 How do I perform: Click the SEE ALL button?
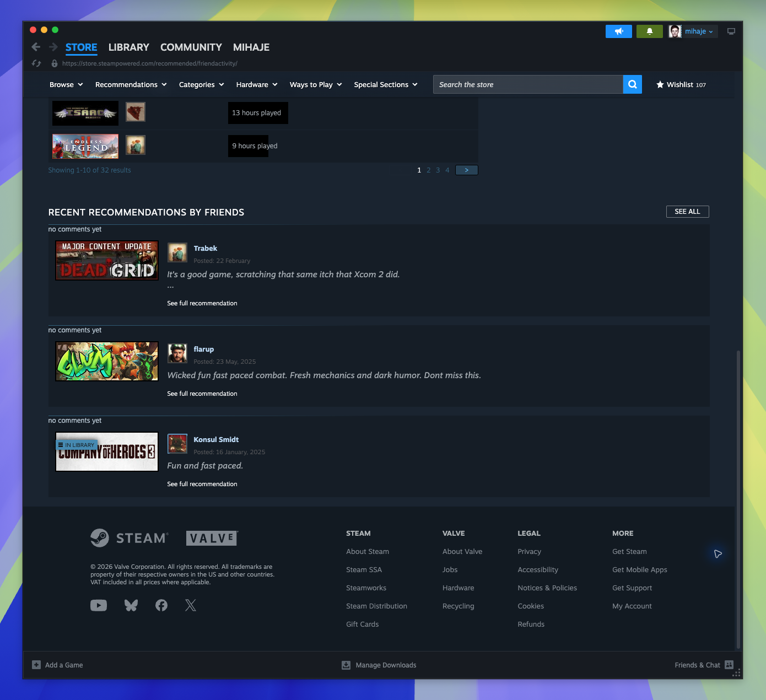pyautogui.click(x=687, y=212)
